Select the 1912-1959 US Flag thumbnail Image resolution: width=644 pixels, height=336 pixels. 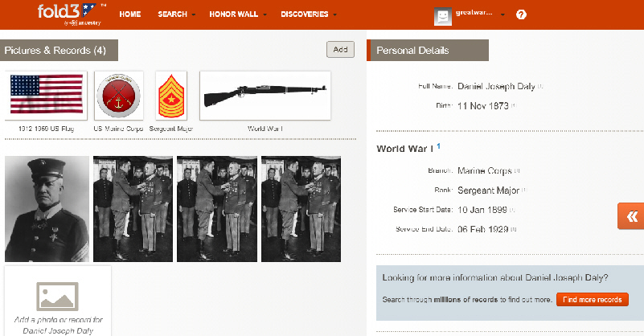pyautogui.click(x=47, y=95)
